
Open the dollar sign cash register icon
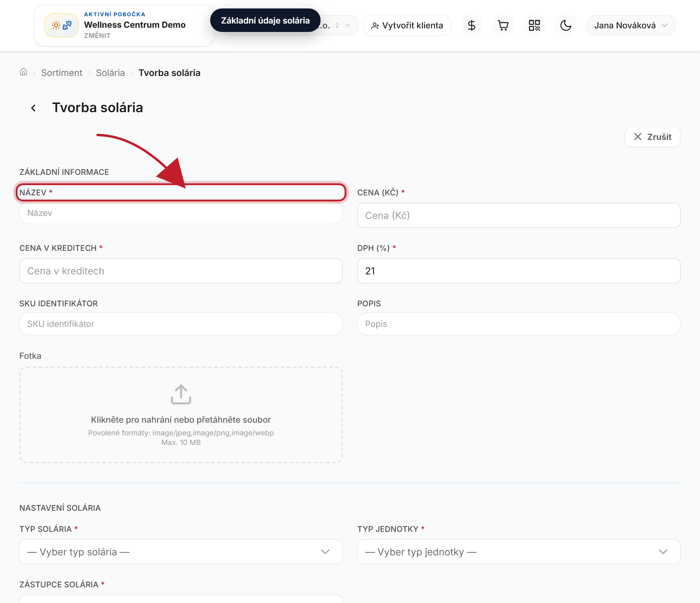tap(472, 25)
